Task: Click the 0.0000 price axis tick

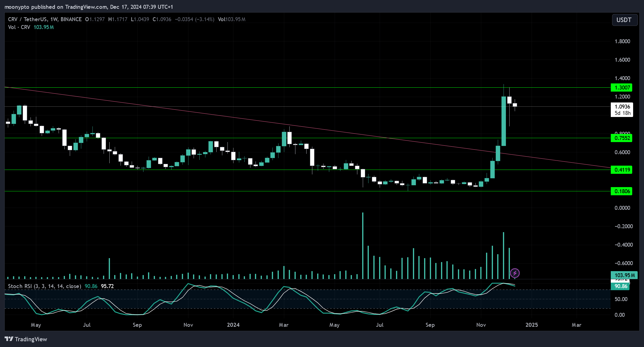Action: [x=622, y=208]
